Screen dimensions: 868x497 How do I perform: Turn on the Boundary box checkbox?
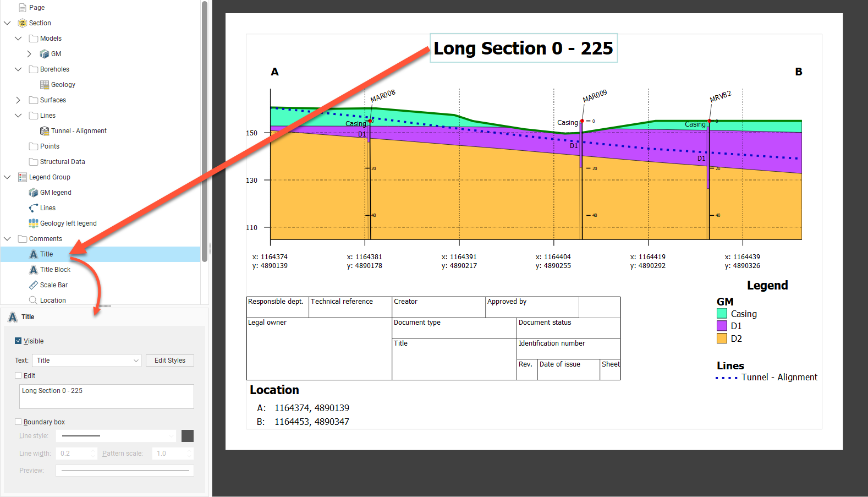tap(18, 422)
